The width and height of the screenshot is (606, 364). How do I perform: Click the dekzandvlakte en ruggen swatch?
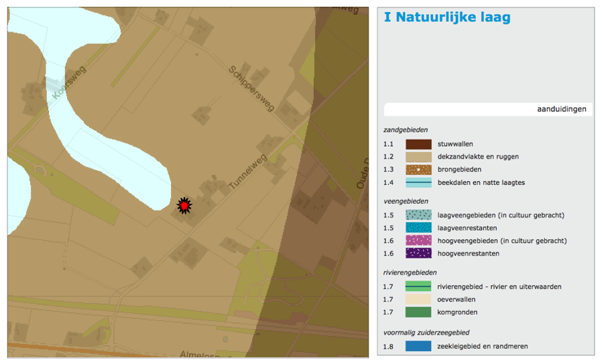(418, 156)
